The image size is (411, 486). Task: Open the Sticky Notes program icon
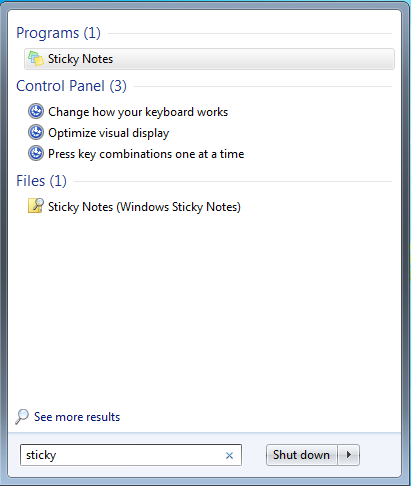[36, 59]
